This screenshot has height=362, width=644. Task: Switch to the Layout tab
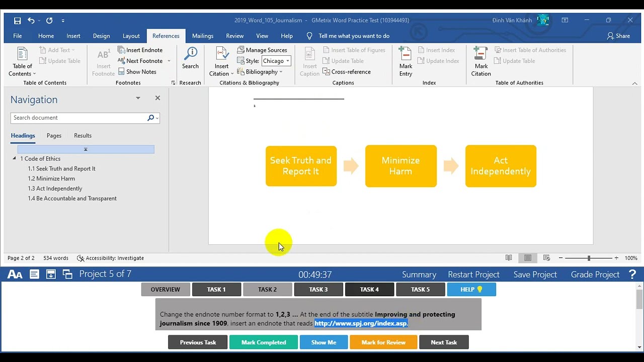coord(131,36)
